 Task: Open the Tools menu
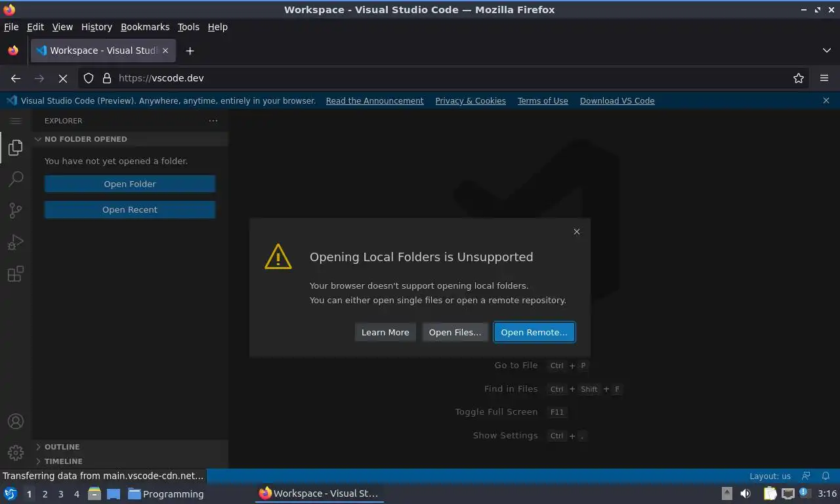pos(188,27)
